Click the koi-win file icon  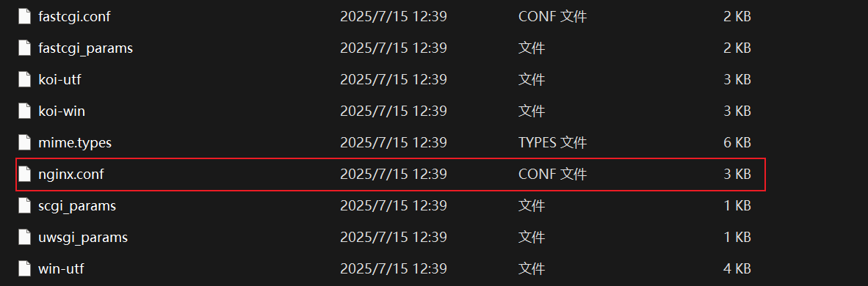[x=24, y=111]
